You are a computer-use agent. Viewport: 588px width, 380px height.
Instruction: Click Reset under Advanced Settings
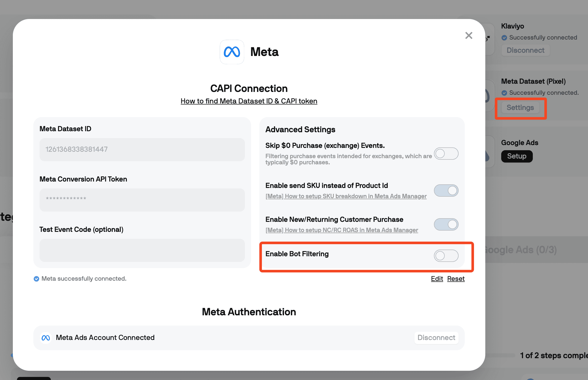point(456,279)
